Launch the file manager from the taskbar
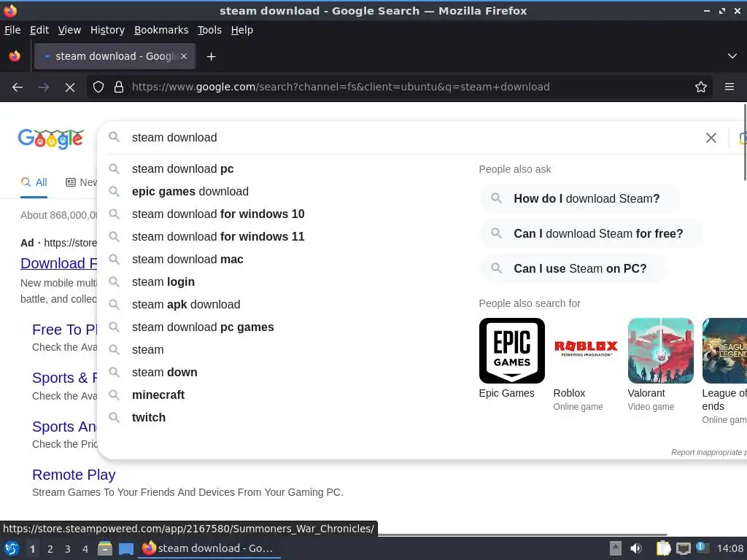This screenshot has height=560, width=747. (105, 548)
